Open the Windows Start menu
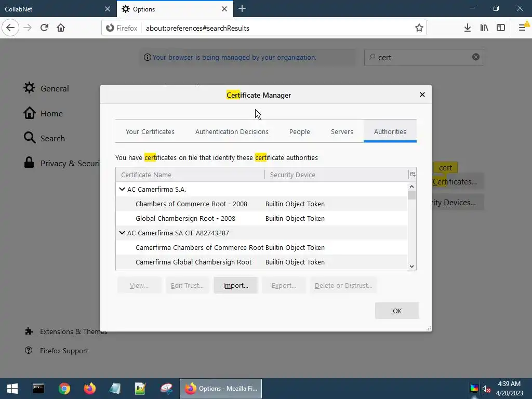The height and width of the screenshot is (399, 532). pos(12,389)
